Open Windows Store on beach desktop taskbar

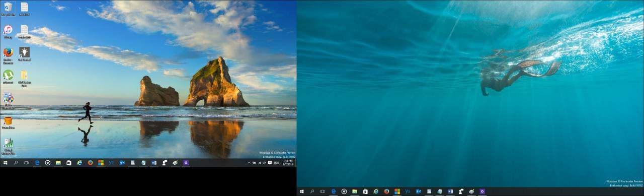click(69, 163)
